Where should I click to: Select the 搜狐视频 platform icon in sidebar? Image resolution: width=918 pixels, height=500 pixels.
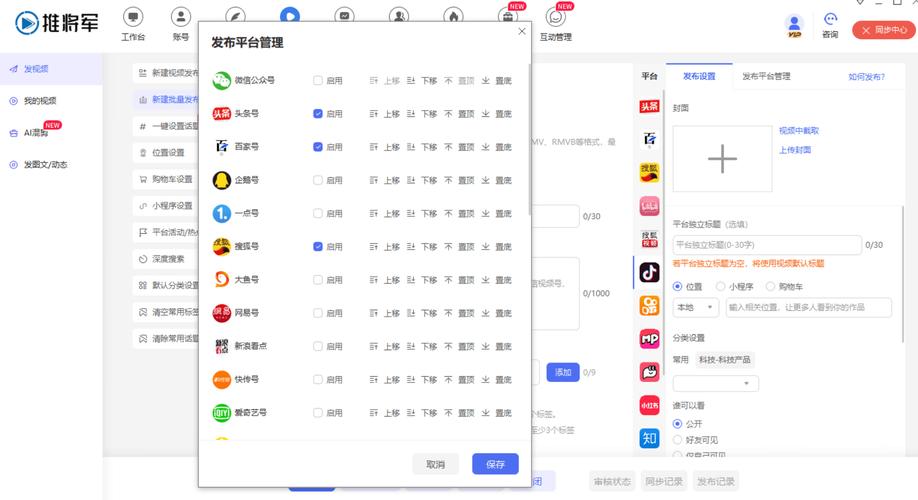click(649, 239)
